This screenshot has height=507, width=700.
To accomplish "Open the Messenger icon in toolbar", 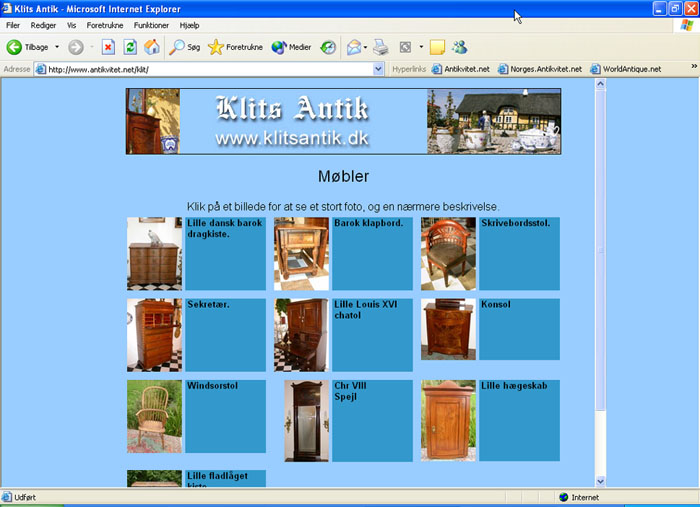I will [459, 47].
